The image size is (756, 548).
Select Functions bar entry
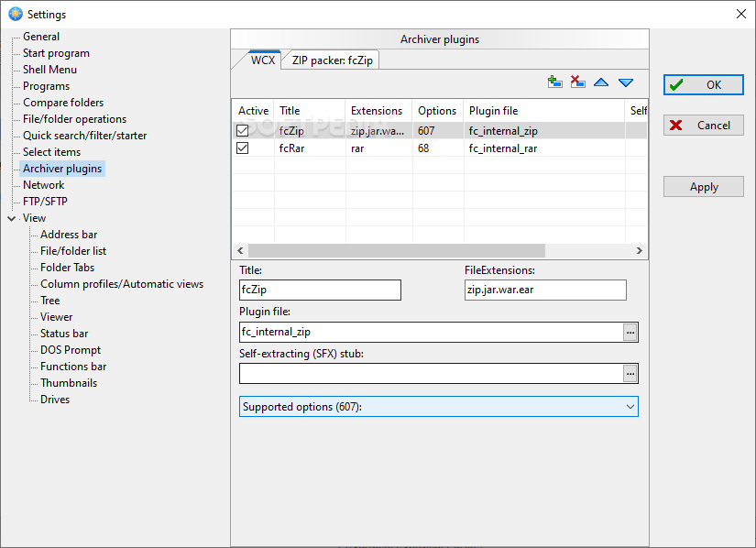(73, 367)
